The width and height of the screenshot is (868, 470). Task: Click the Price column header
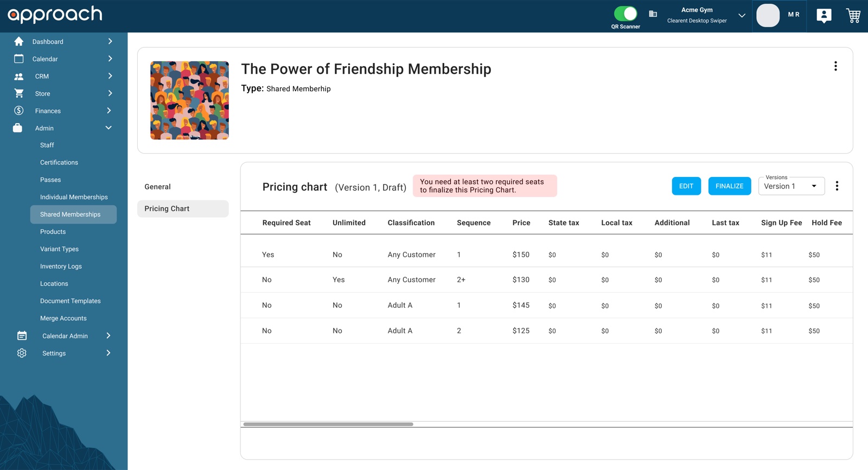tap(521, 223)
